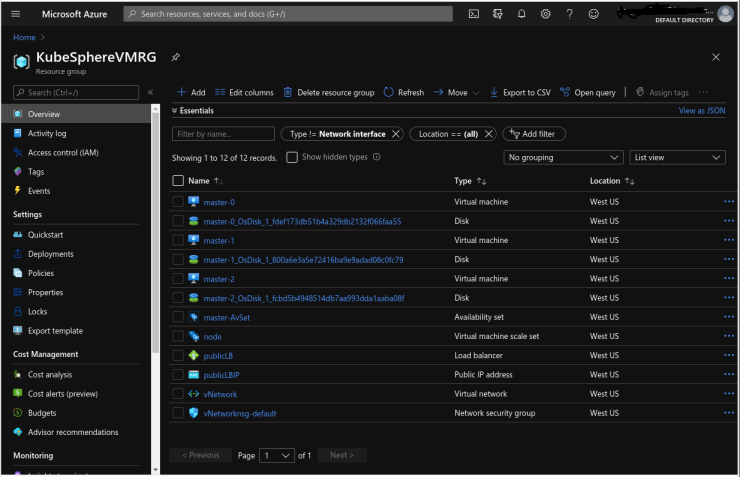Open the No grouping dropdown
The height and width of the screenshot is (477, 740).
click(x=563, y=158)
